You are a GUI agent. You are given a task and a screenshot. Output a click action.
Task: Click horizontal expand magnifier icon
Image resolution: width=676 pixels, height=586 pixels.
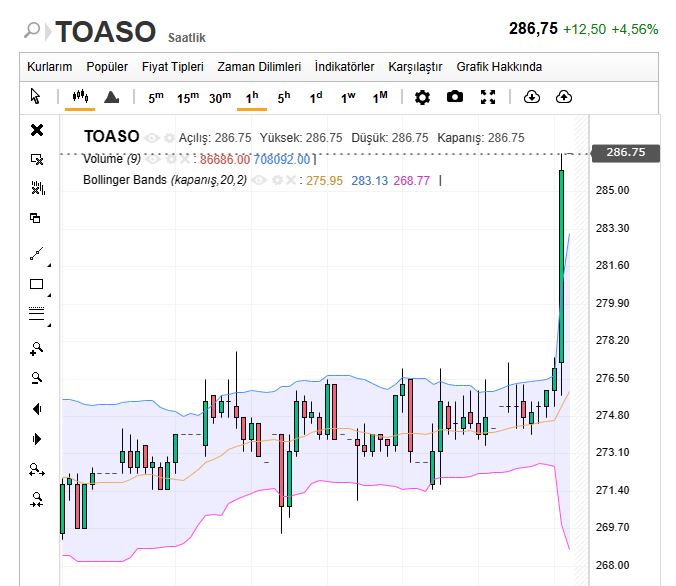pyautogui.click(x=37, y=470)
